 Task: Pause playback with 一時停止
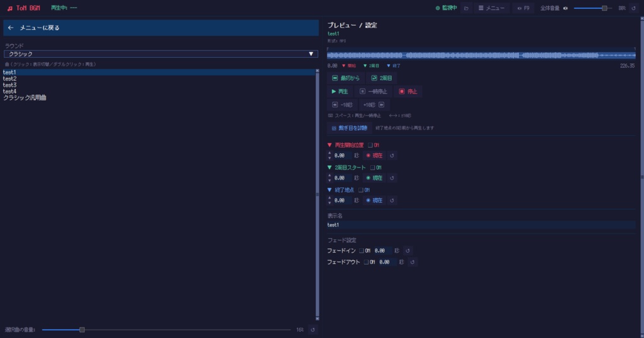(x=374, y=92)
